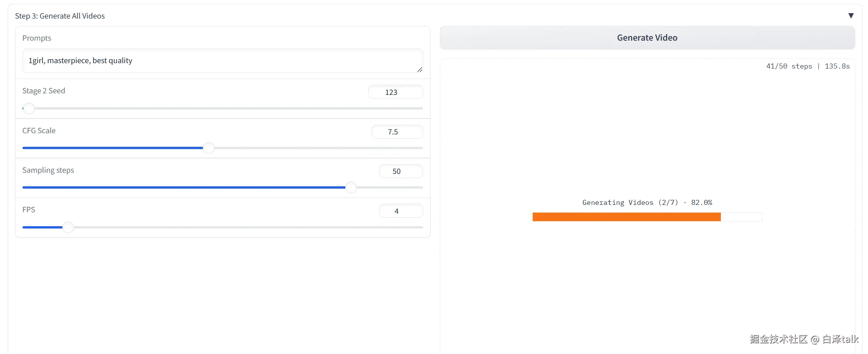This screenshot has width=868, height=354.
Task: Focus the Prompts text box
Action: (222, 60)
